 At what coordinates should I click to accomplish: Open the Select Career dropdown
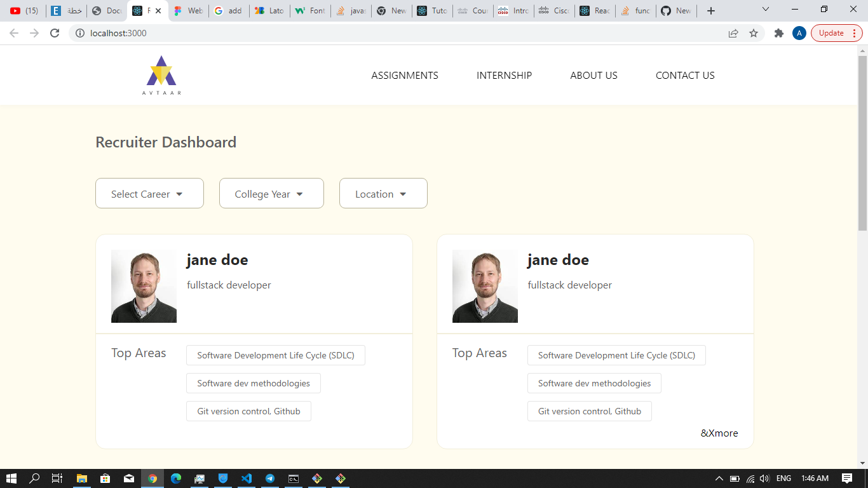(149, 193)
